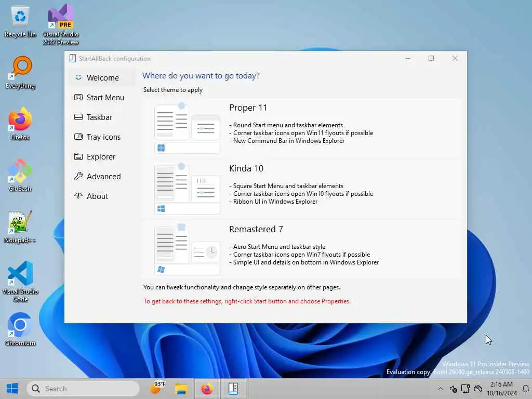Click the About umbrella icon
The height and width of the screenshot is (399, 532).
tap(78, 195)
